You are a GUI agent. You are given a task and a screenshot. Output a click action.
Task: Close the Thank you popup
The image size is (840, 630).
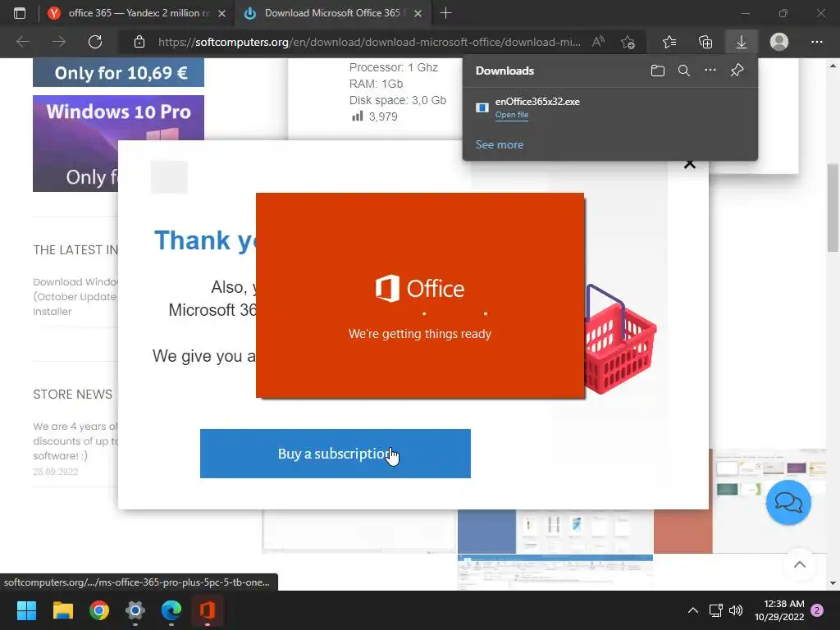coord(689,164)
